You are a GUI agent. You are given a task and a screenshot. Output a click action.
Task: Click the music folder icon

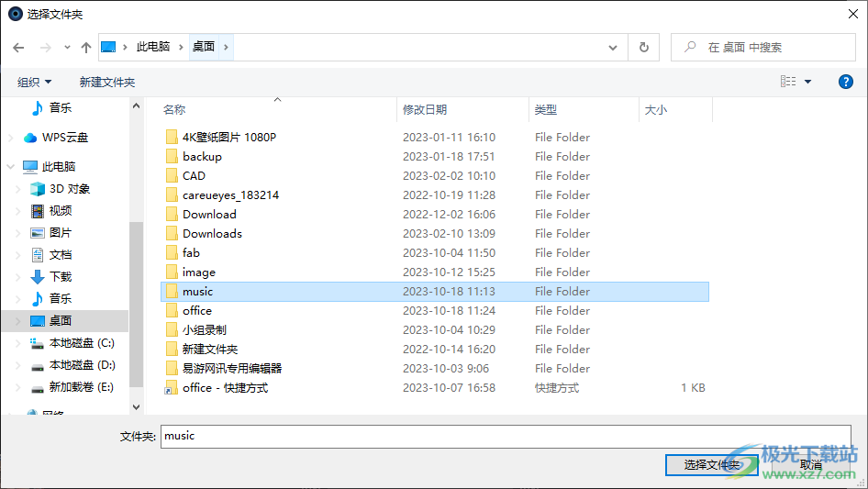point(172,292)
